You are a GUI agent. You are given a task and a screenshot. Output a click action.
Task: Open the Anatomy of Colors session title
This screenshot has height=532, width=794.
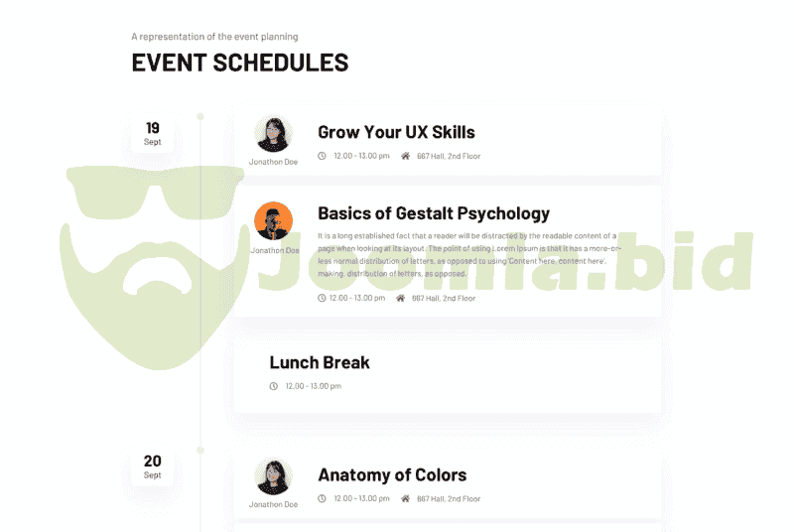[x=392, y=474]
